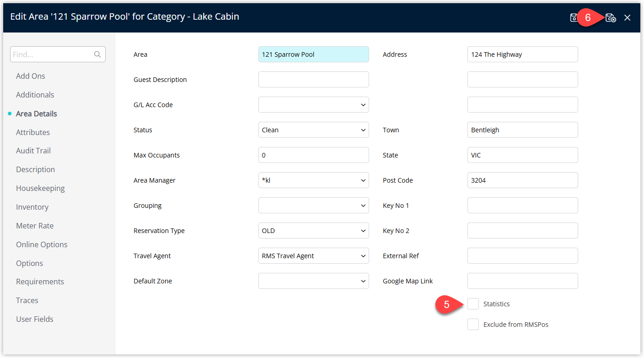Go to Additionals in sidebar

pos(35,95)
